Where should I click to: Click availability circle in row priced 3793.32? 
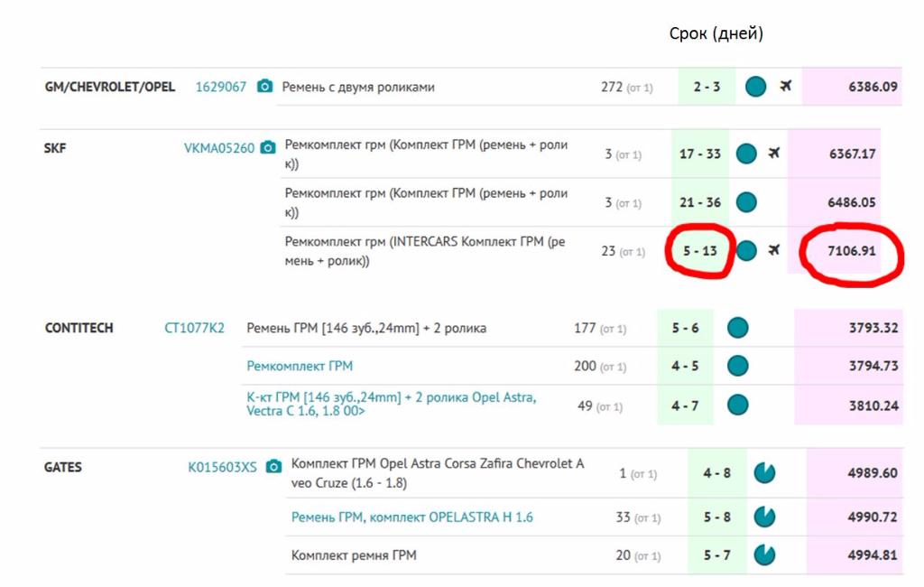(x=737, y=328)
